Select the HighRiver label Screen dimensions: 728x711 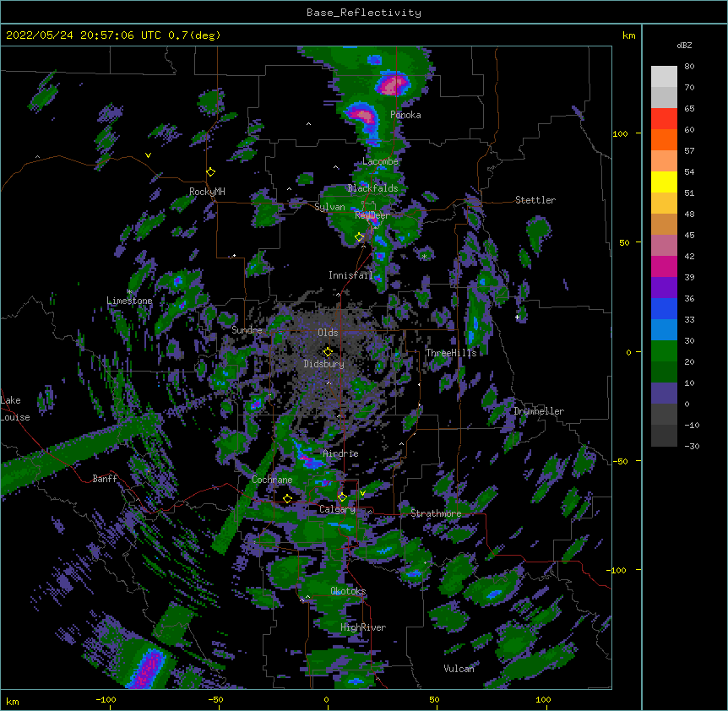click(x=363, y=627)
